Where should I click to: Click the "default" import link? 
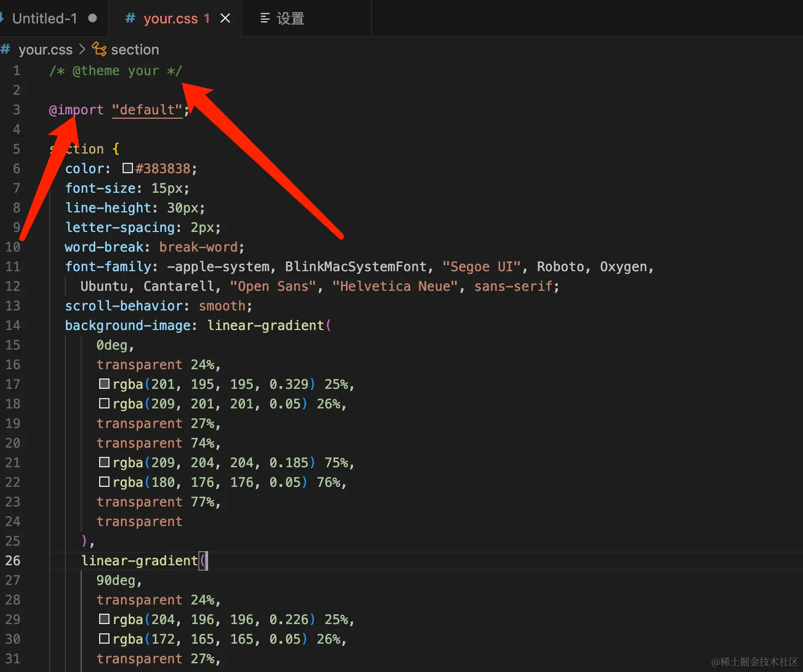coord(147,110)
